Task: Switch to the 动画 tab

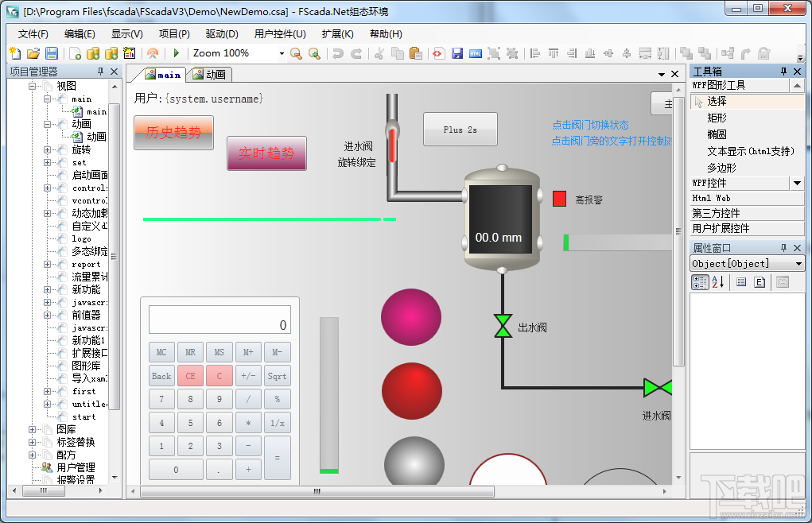Action: click(x=210, y=75)
